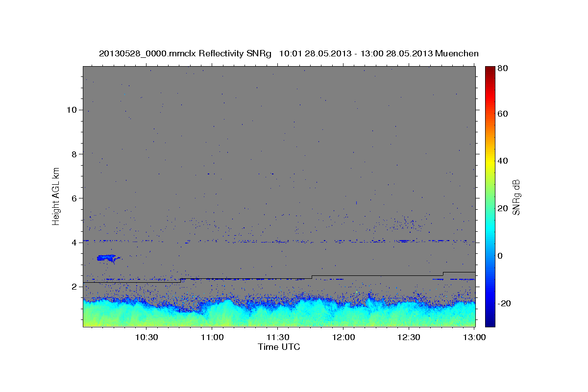
Task: Click the 12:30 time tick label
Action: [409, 337]
